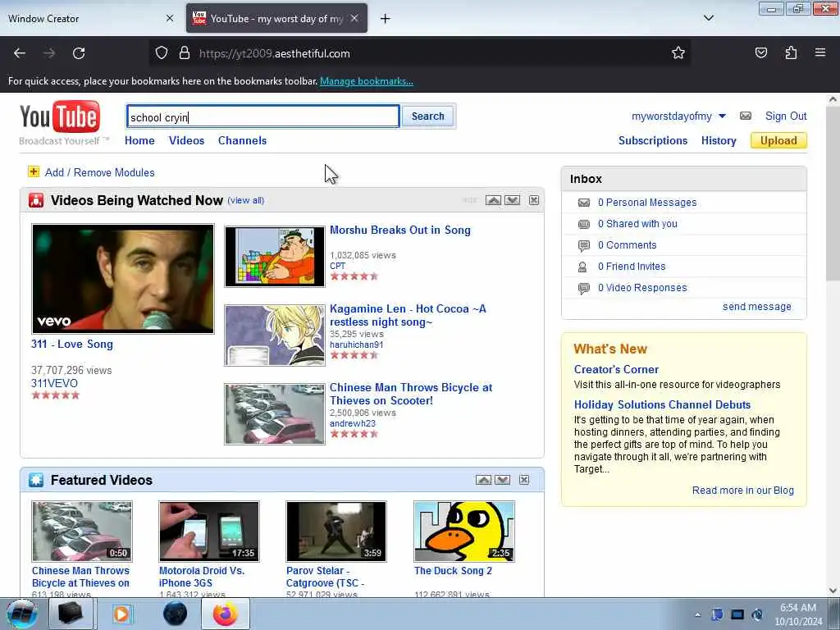Remove the Videos Being Watched Now module
This screenshot has height=630, width=840.
(533, 200)
